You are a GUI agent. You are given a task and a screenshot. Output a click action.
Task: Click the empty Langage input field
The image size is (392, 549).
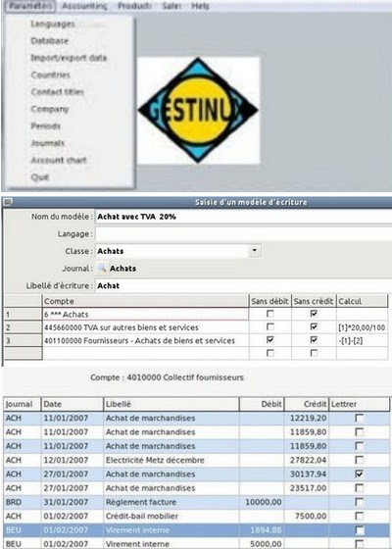tap(244, 234)
